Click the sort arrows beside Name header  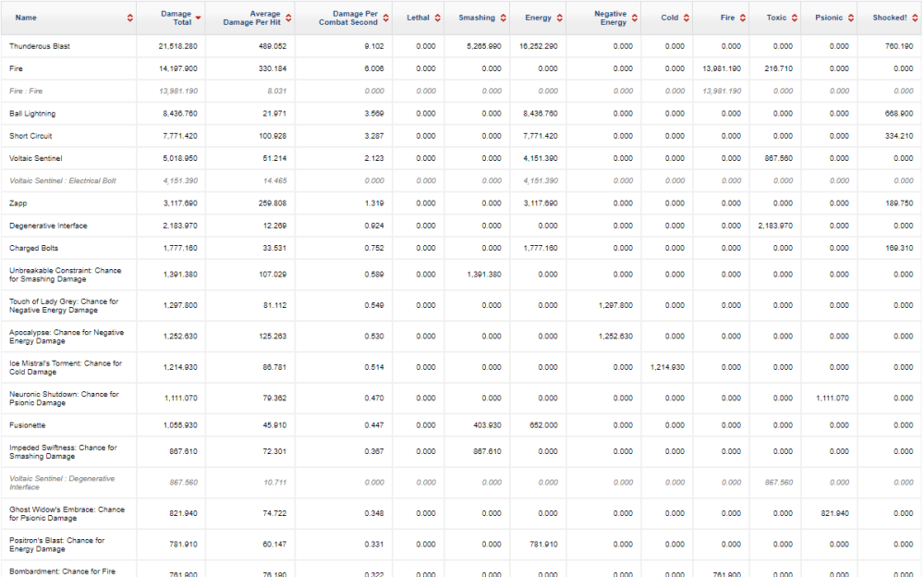(x=129, y=18)
